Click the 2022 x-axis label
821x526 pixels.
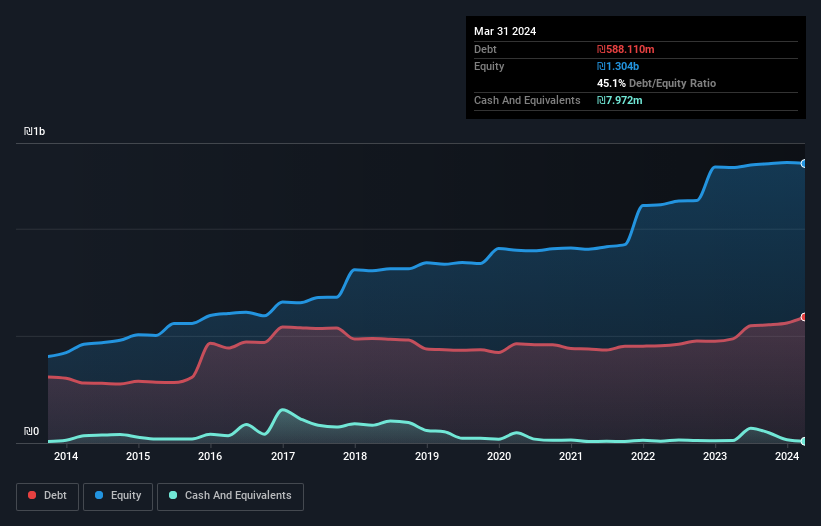tap(643, 456)
